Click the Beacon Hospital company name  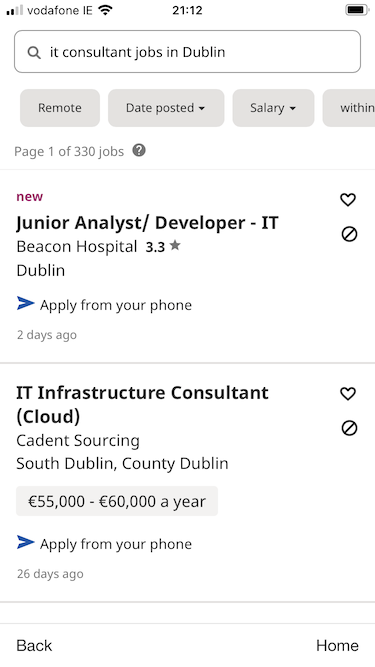(77, 246)
